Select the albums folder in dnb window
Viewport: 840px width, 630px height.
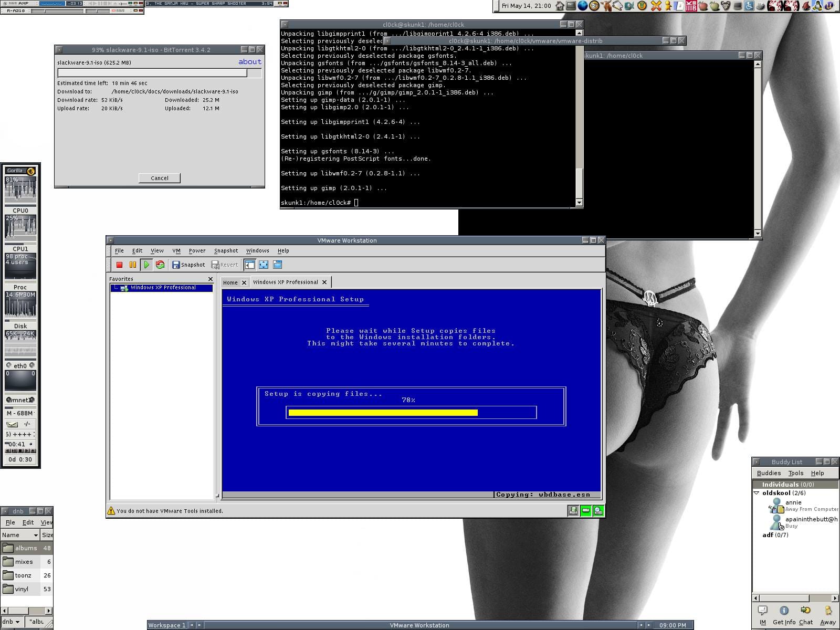pyautogui.click(x=26, y=548)
